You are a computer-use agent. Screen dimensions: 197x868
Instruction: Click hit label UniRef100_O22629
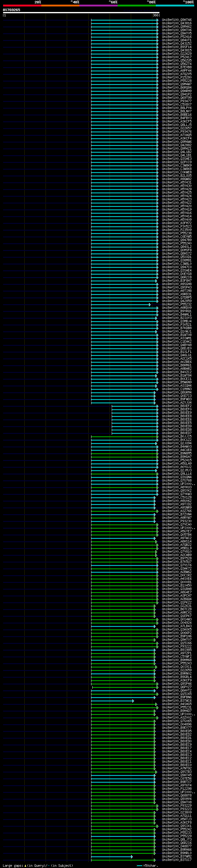pos(177,54)
